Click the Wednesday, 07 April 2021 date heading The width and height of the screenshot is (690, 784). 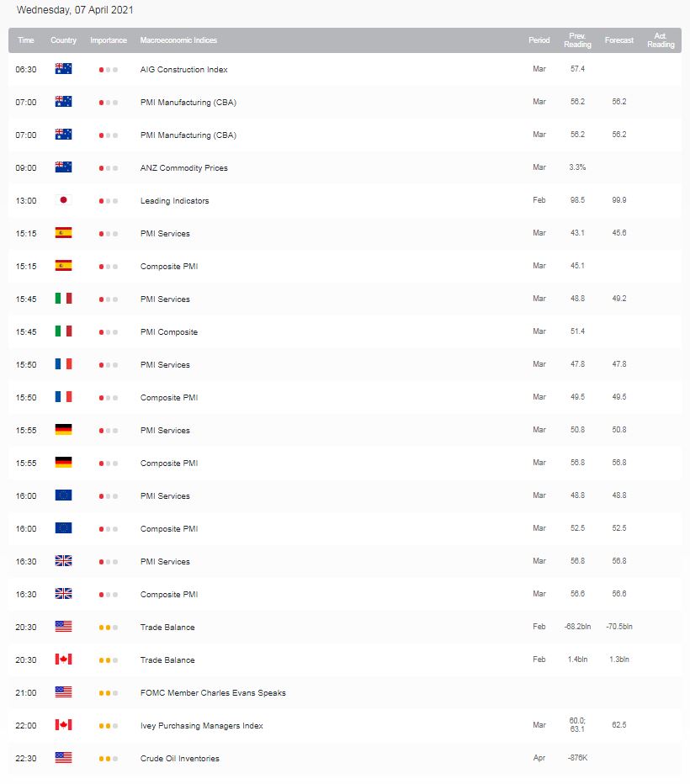pyautogui.click(x=75, y=11)
